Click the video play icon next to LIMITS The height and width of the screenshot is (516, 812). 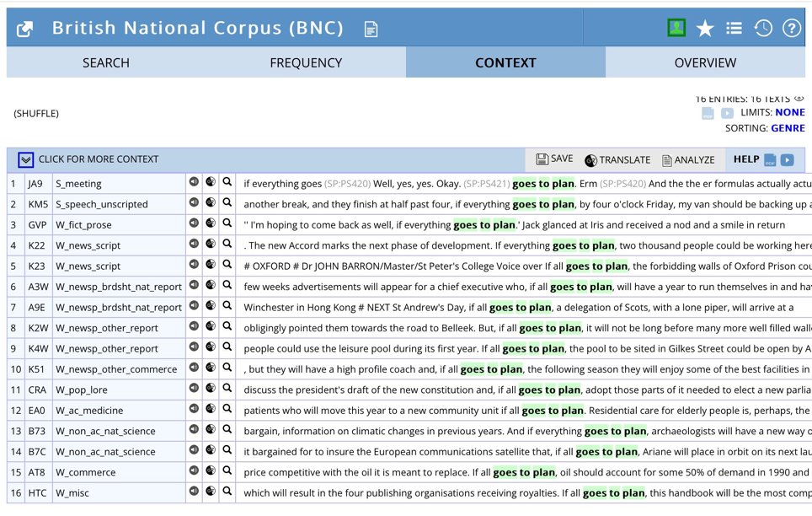(x=727, y=113)
